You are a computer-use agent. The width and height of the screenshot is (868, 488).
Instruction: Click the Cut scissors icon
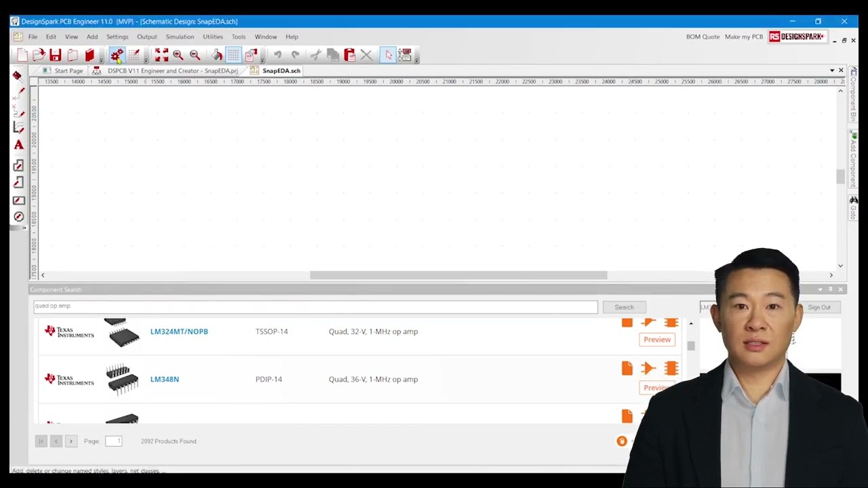pos(316,55)
